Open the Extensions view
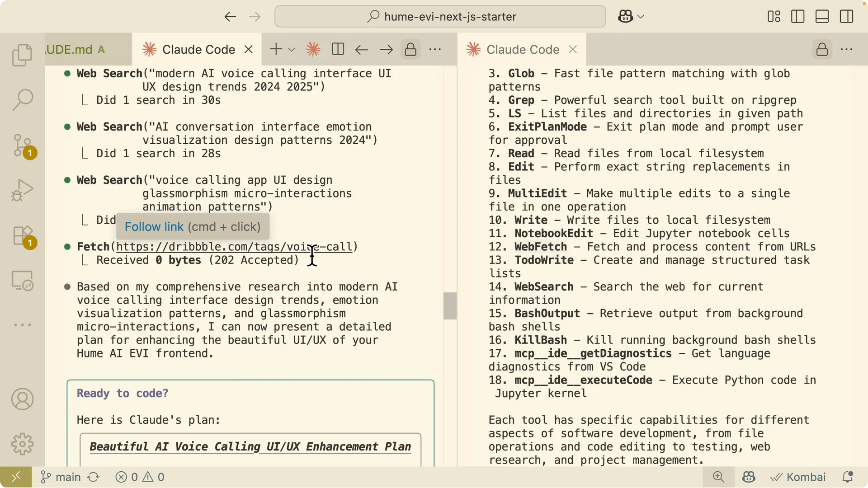The image size is (868, 488). coord(23,236)
